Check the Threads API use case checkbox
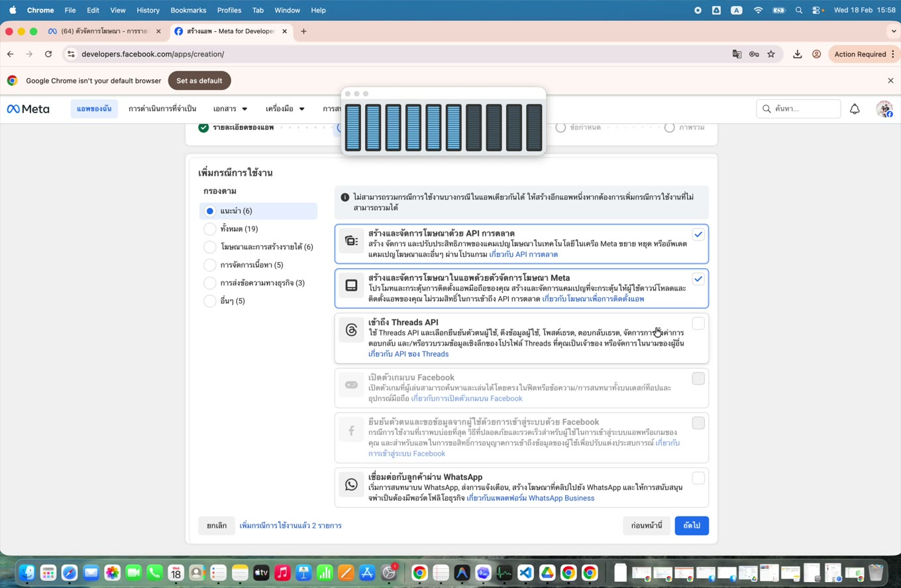The height and width of the screenshot is (588, 901). (x=698, y=323)
